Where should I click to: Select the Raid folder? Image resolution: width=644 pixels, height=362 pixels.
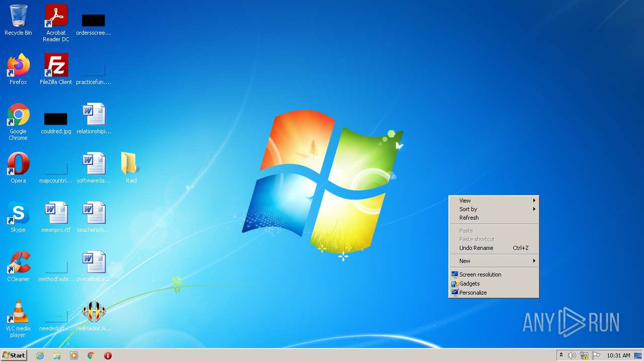coord(131,168)
